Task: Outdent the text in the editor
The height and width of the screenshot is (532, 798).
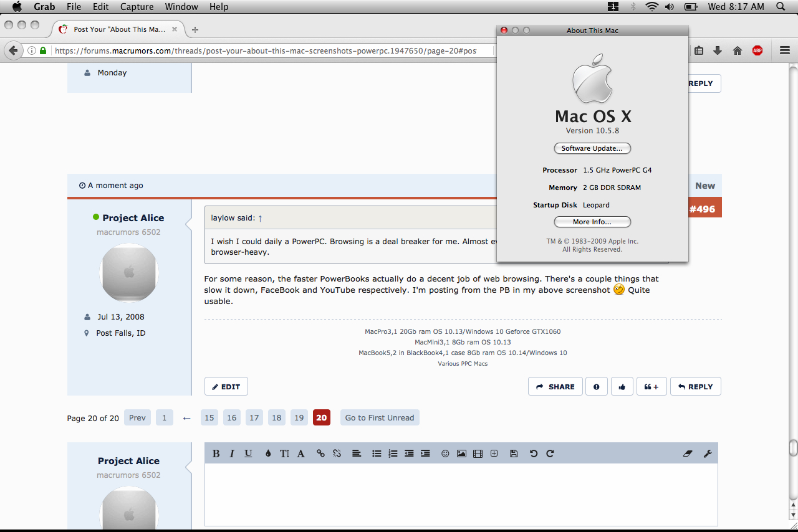Action: [x=409, y=454]
